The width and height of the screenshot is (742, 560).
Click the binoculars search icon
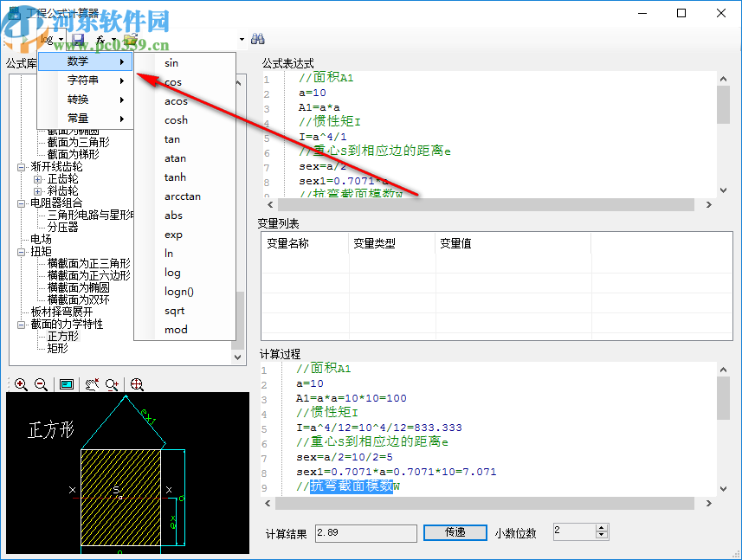pos(258,39)
